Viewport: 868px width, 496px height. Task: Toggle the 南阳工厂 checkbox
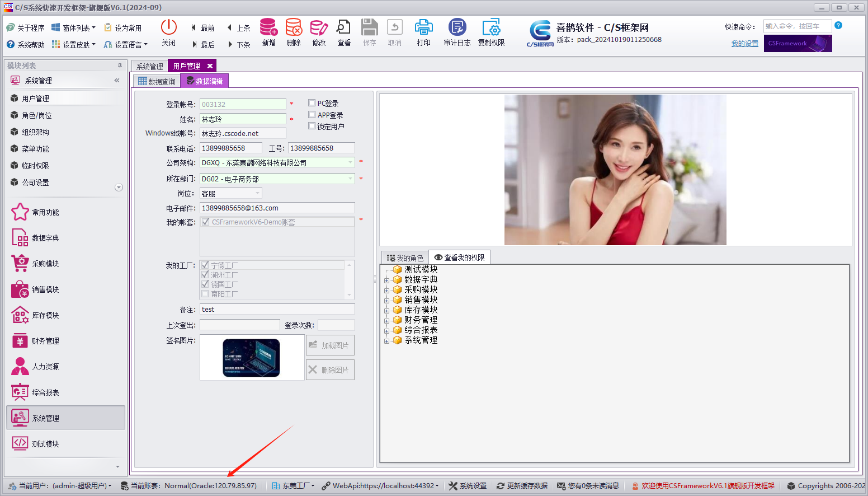point(205,293)
